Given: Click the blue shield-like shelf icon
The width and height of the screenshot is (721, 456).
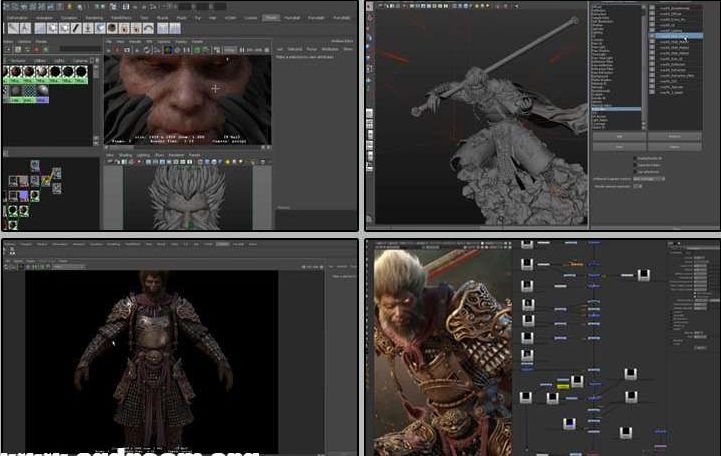Looking at the screenshot, I should point(100,28).
